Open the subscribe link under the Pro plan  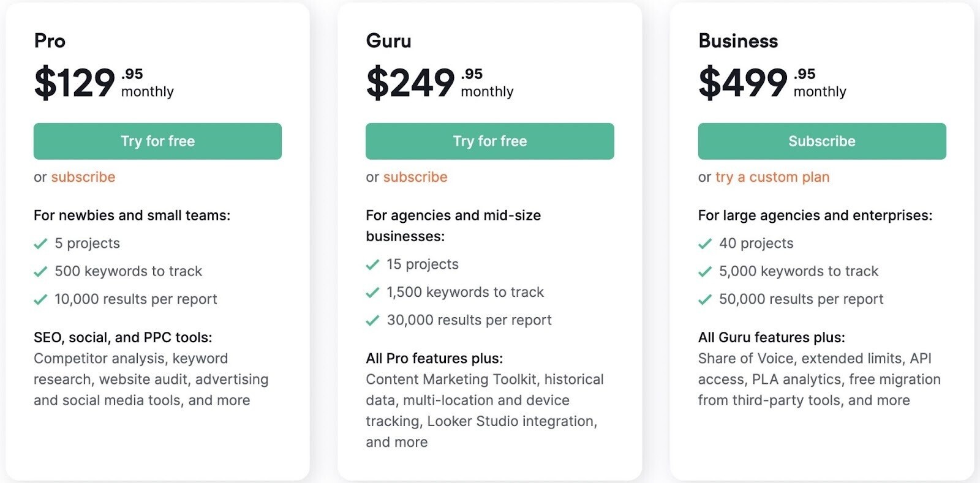(83, 177)
